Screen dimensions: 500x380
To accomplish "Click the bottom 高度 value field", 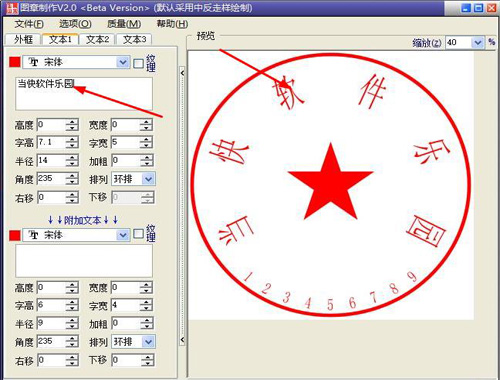I will pos(51,287).
